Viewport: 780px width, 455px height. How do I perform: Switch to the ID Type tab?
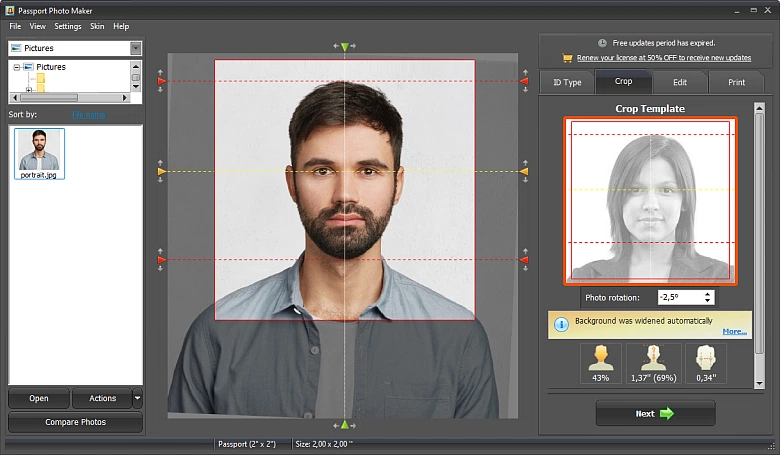click(x=566, y=82)
